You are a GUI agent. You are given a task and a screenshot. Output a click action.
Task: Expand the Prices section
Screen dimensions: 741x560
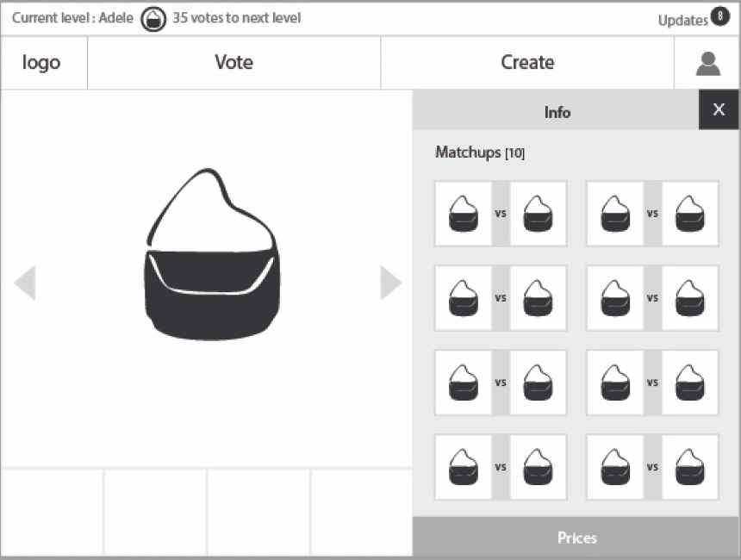[576, 538]
